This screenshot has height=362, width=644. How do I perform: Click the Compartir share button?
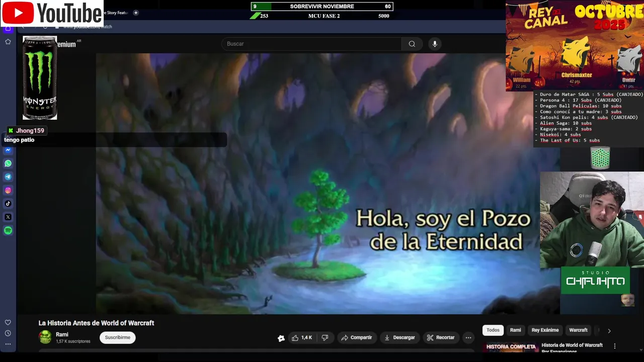click(357, 338)
